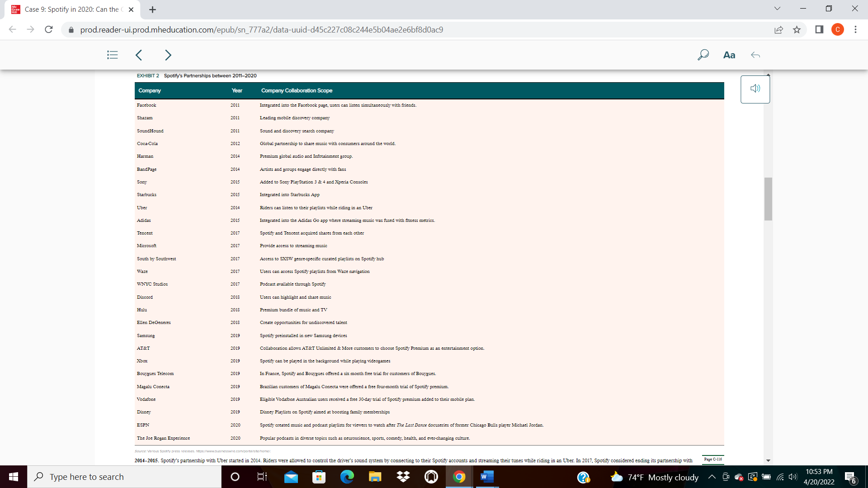Open the browser side panel
Screen dimensions: 868x488
click(819, 30)
